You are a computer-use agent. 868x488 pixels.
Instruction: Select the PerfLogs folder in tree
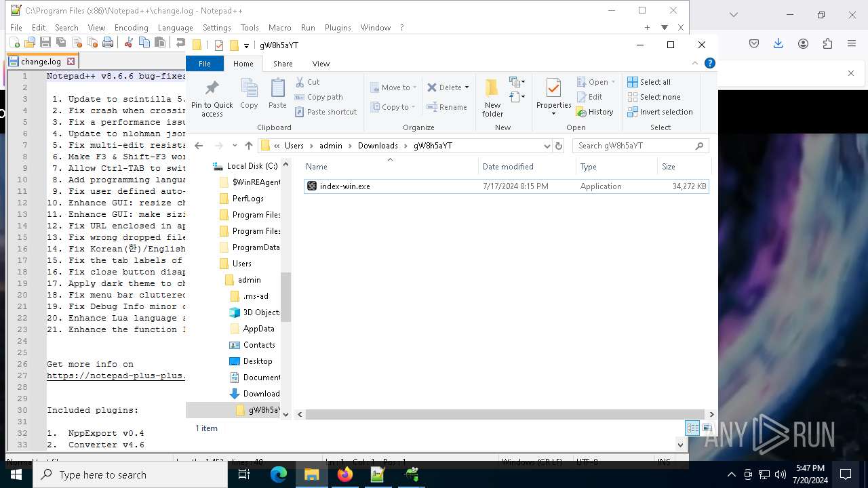coord(247,199)
